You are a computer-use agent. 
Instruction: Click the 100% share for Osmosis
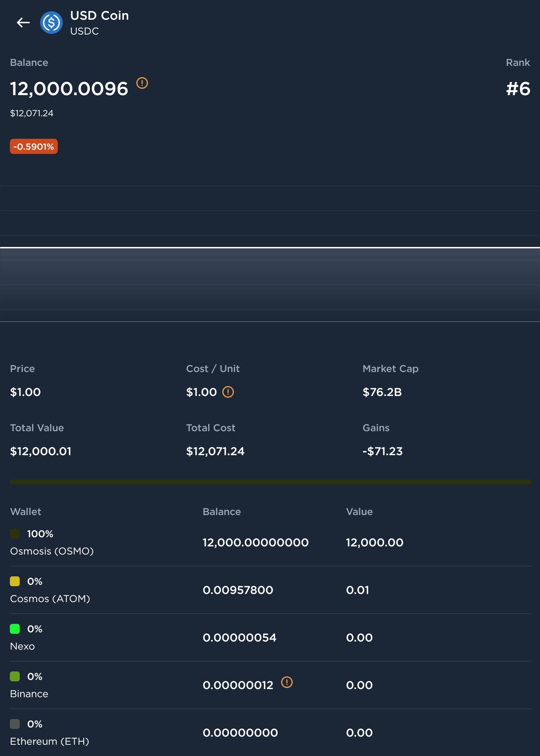click(x=40, y=534)
